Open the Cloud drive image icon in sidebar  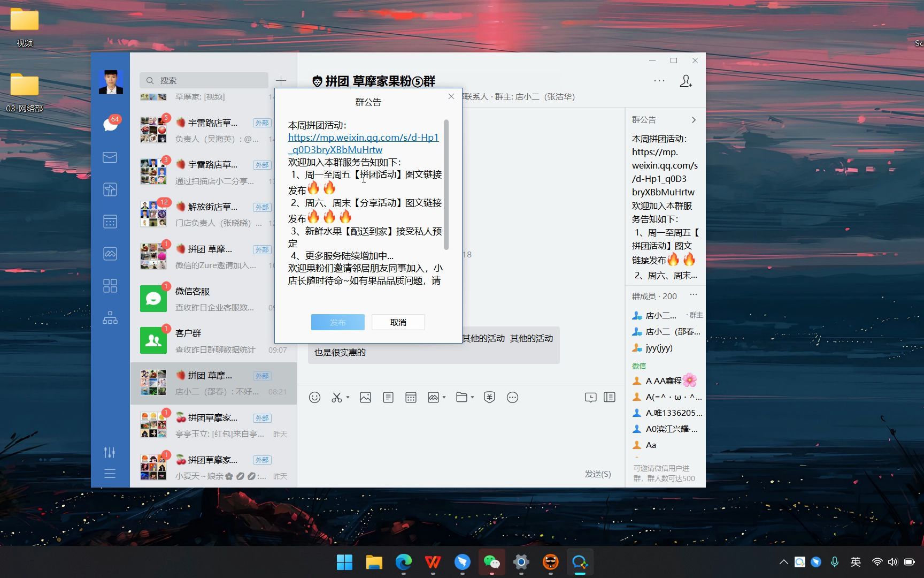(x=110, y=254)
